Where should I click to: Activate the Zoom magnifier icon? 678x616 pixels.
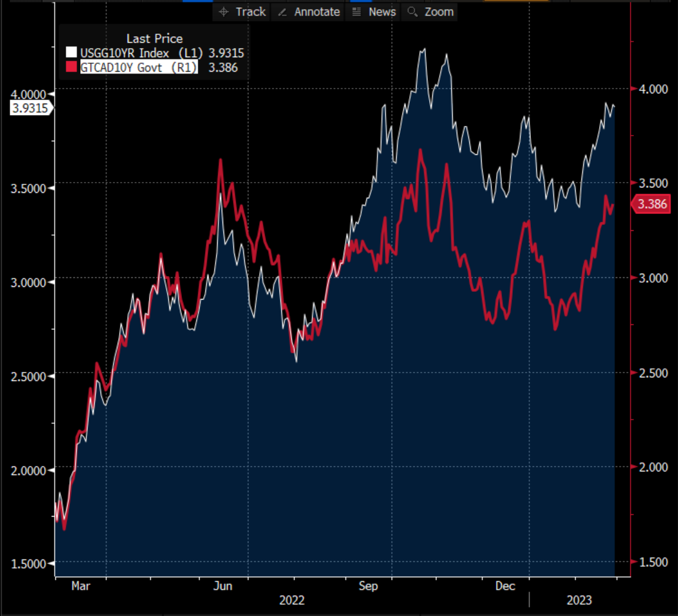413,11
